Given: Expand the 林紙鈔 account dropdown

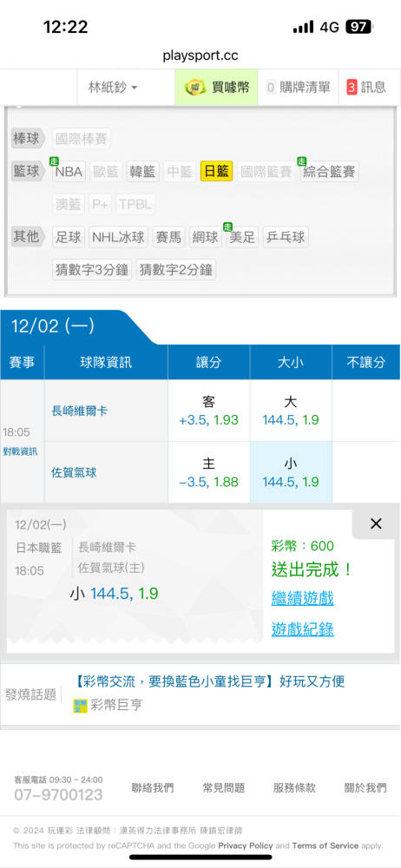Looking at the screenshot, I should [113, 88].
